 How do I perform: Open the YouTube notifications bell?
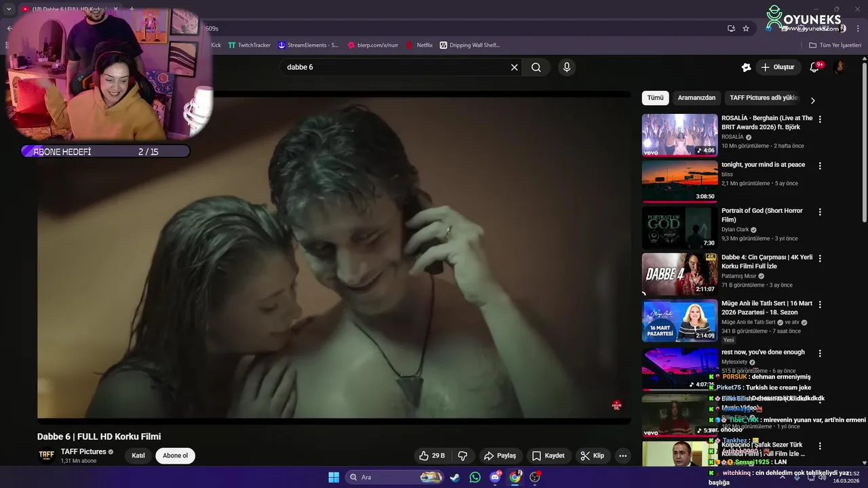point(814,67)
